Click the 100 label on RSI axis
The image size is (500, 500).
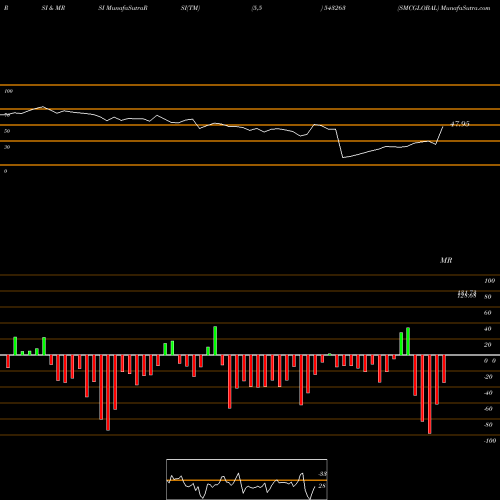(9, 91)
